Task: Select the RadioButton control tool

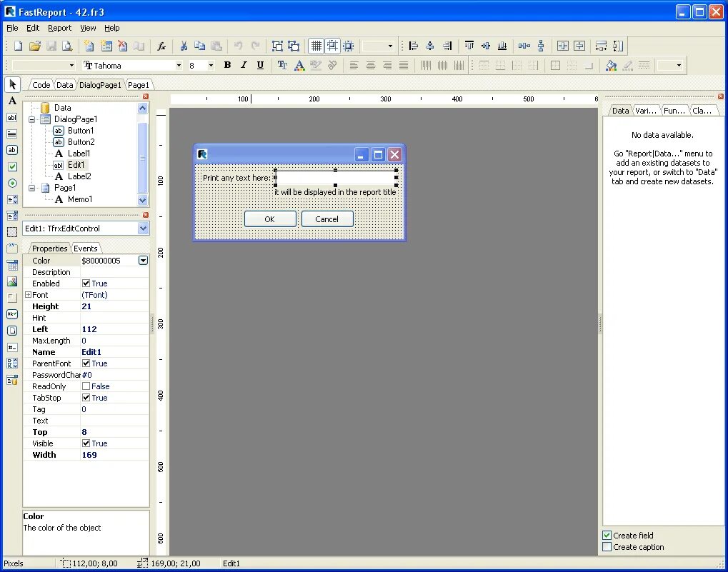Action: pos(11,182)
